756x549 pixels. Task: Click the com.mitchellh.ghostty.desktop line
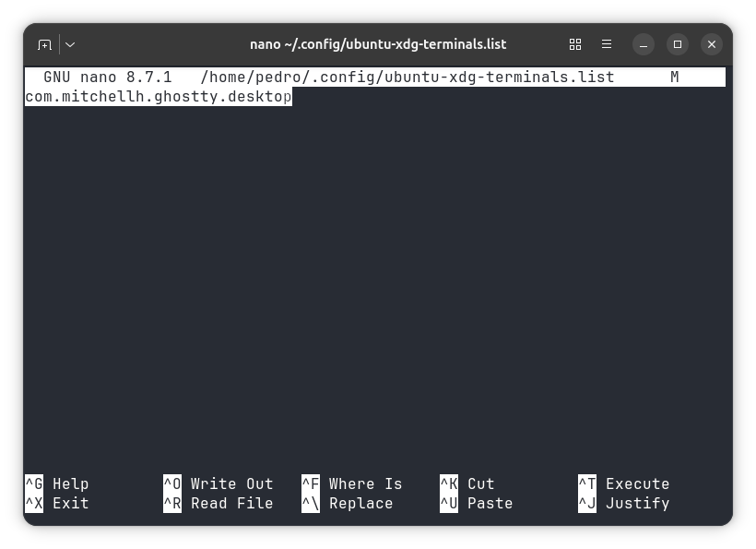[x=159, y=97]
